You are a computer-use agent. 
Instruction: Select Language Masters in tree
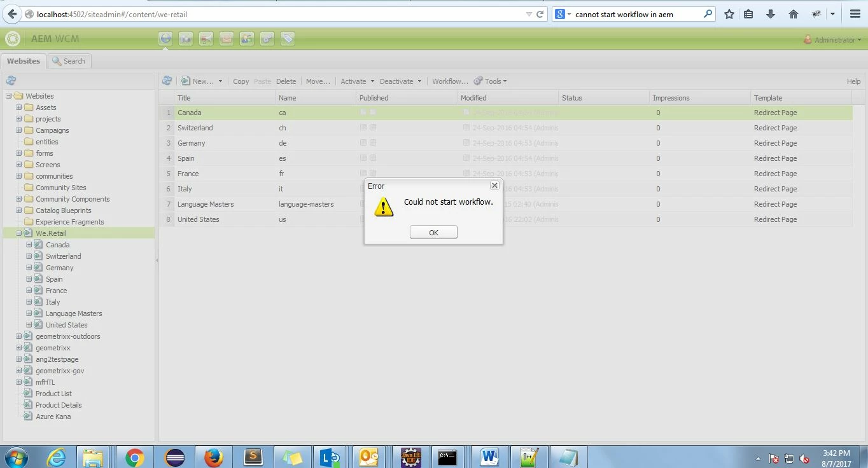click(x=74, y=313)
